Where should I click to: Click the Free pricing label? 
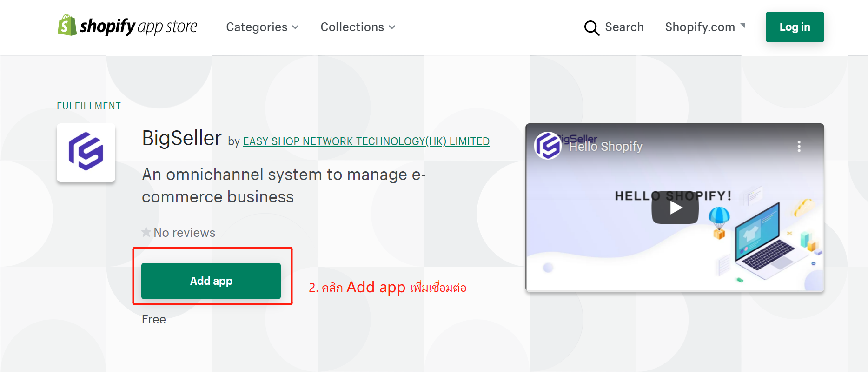pyautogui.click(x=154, y=319)
